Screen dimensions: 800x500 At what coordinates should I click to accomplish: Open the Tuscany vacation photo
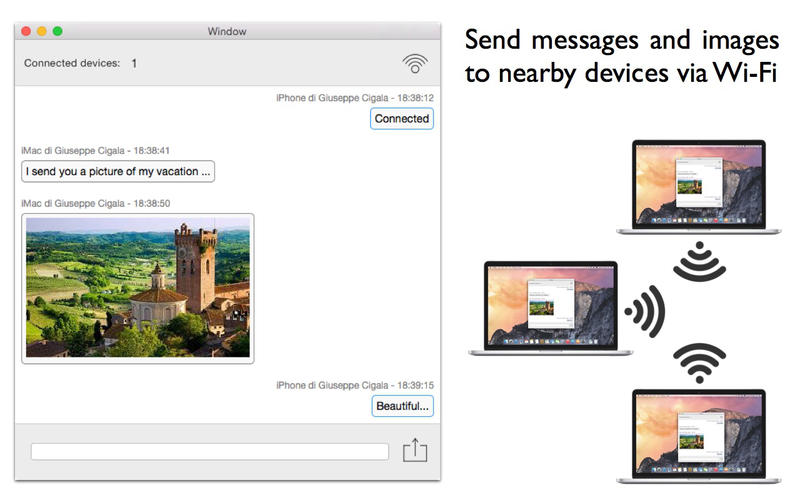[138, 288]
